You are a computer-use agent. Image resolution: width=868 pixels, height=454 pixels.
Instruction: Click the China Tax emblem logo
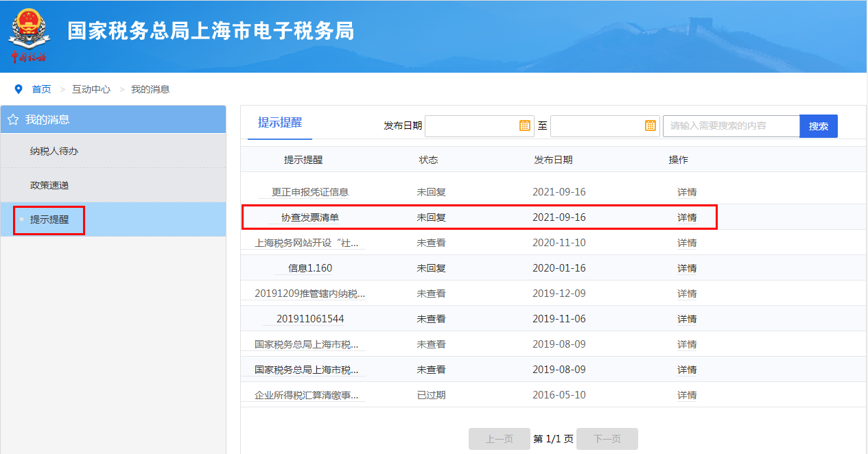pyautogui.click(x=28, y=34)
